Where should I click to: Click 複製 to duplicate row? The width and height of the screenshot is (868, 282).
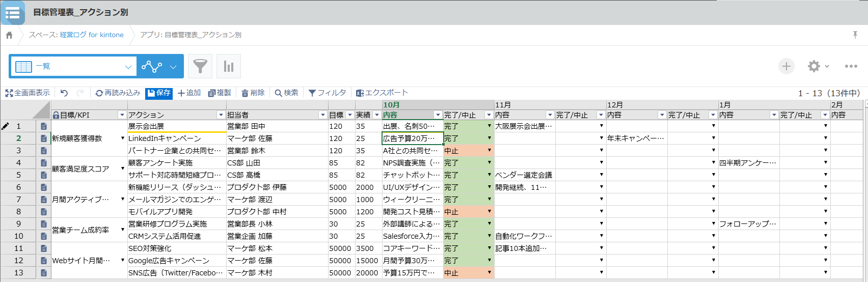coord(220,93)
